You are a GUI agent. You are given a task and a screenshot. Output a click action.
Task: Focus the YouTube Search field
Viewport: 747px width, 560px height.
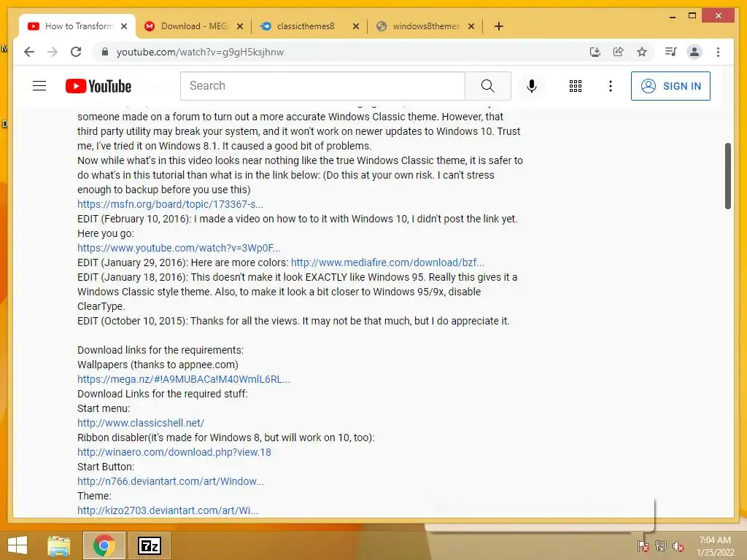322,86
